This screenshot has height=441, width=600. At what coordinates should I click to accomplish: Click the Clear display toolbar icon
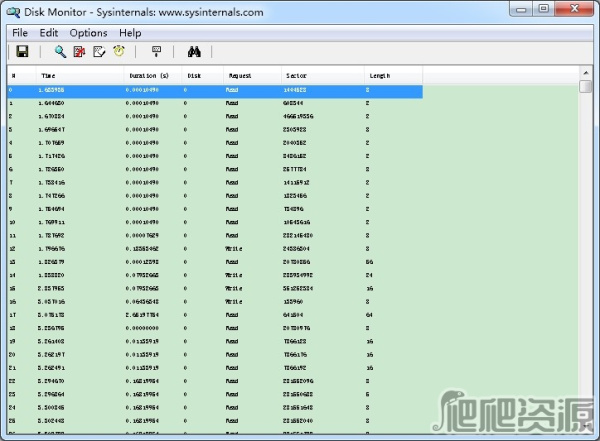coord(80,52)
